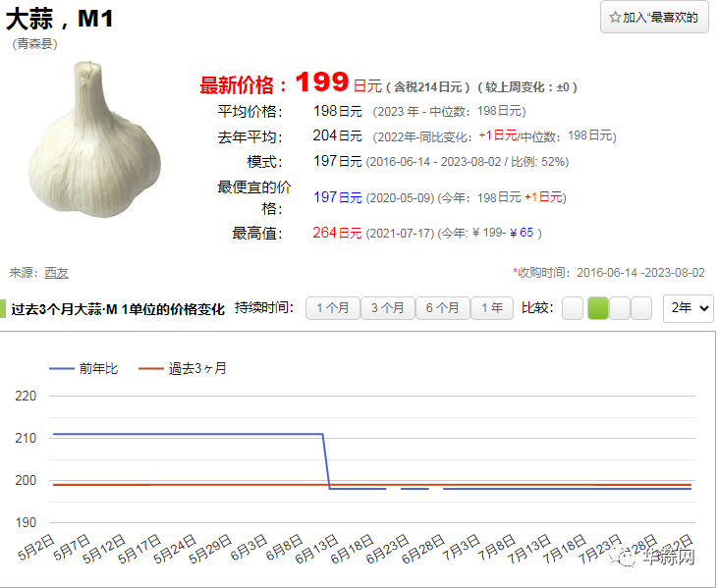The width and height of the screenshot is (718, 588).
Task: Toggle the third comparison box
Action: click(x=620, y=308)
